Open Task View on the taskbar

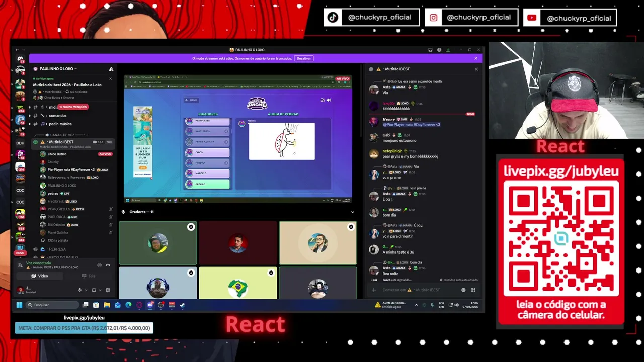[x=86, y=305]
